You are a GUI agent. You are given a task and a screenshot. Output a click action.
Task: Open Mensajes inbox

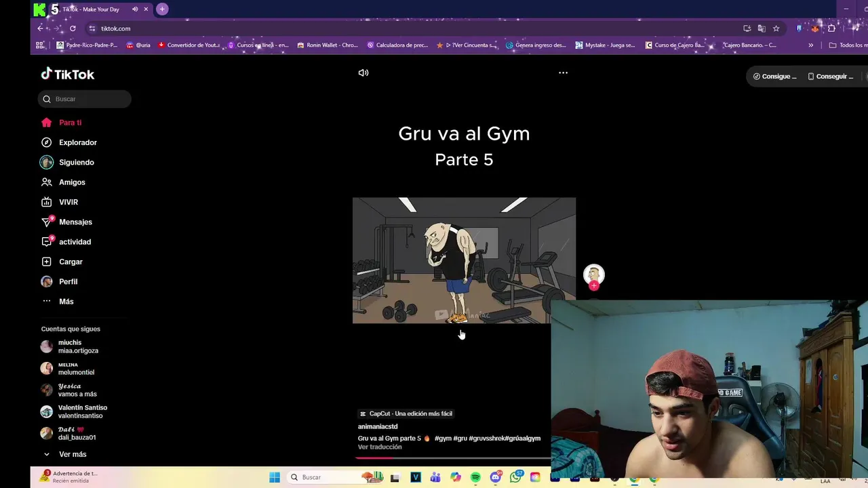(x=66, y=222)
